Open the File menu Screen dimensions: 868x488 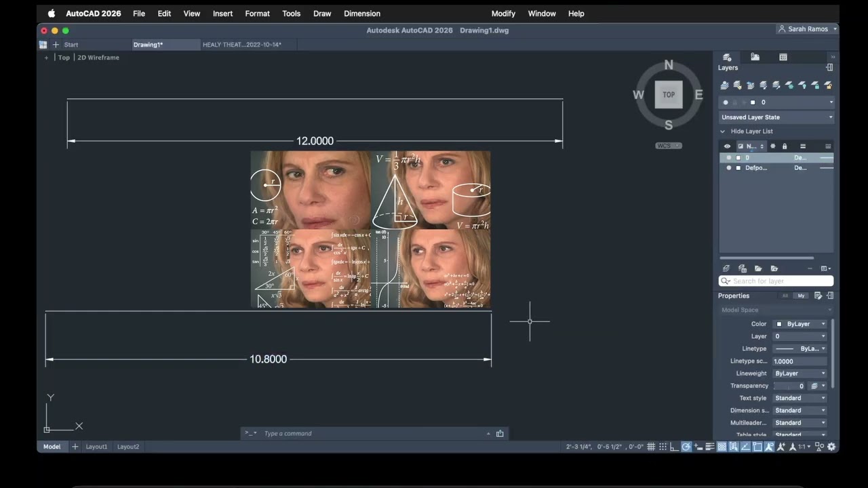tap(139, 14)
